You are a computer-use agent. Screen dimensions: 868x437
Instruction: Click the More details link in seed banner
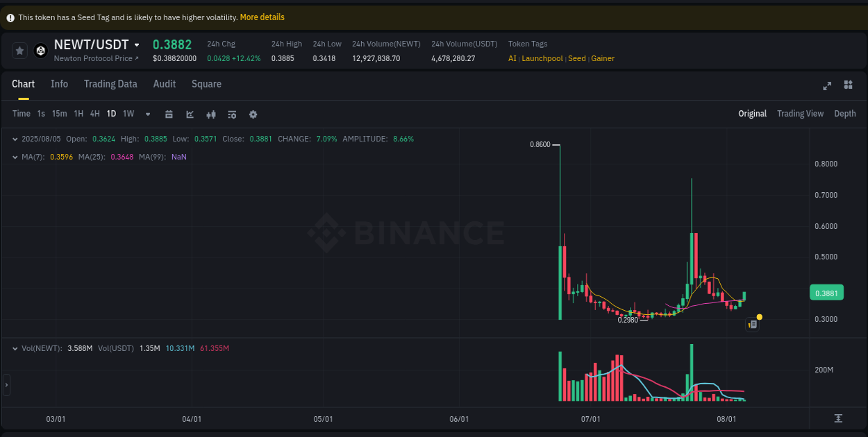pyautogui.click(x=262, y=17)
